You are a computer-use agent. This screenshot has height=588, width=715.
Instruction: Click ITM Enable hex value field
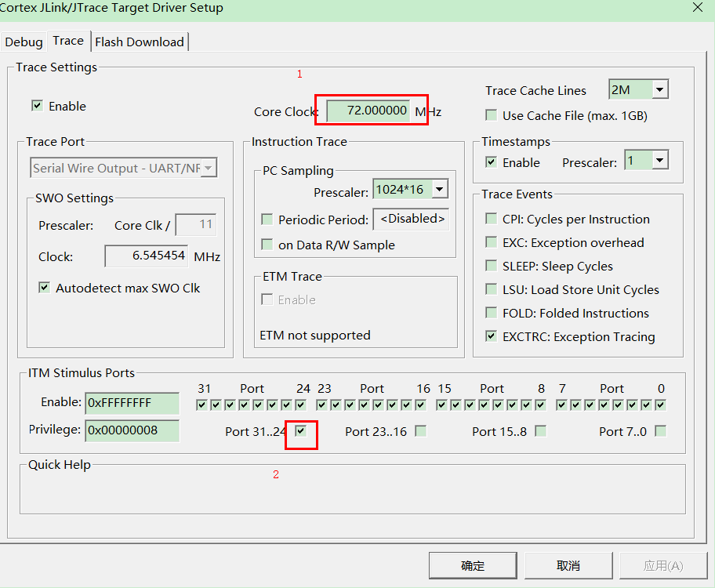click(132, 403)
